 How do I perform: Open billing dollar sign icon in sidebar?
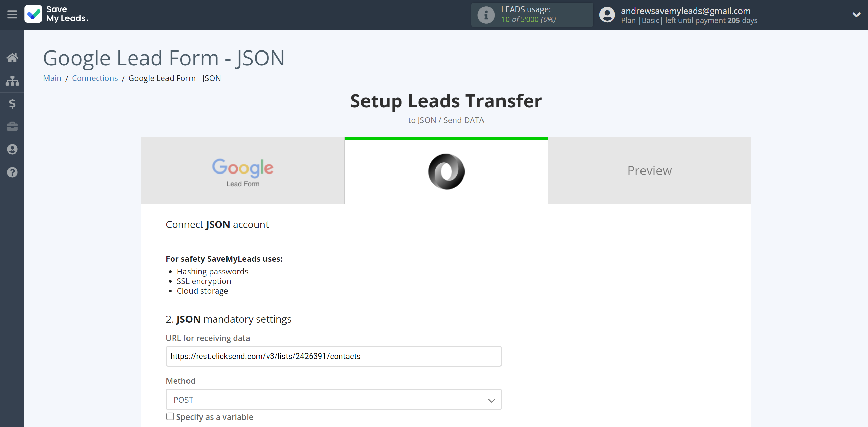tap(12, 103)
